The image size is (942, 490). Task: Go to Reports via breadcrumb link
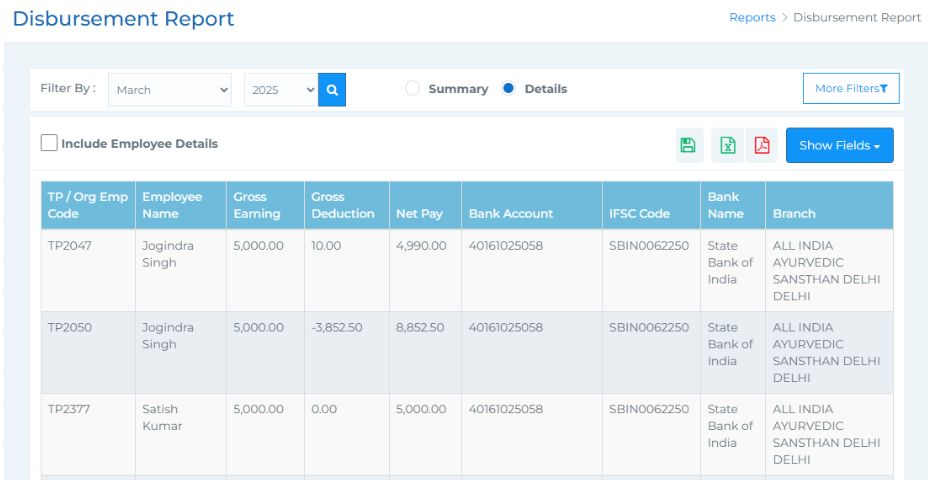pyautogui.click(x=752, y=17)
